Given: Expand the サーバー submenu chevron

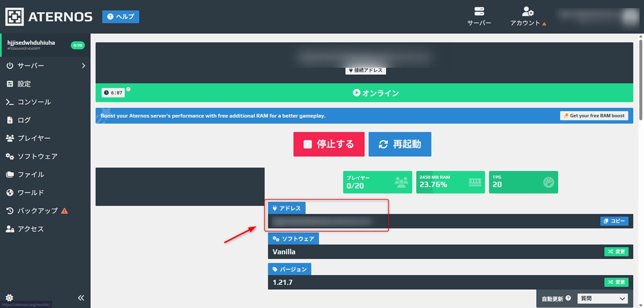Looking at the screenshot, I should (83, 66).
